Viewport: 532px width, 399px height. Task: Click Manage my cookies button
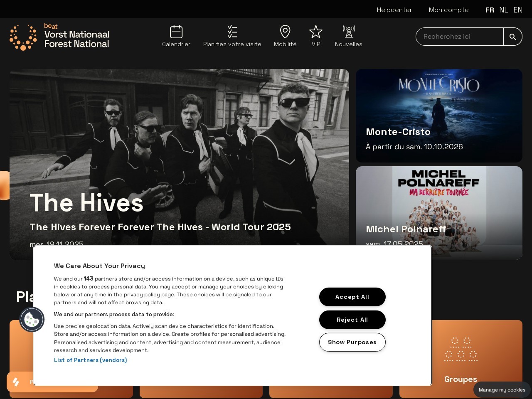click(502, 390)
